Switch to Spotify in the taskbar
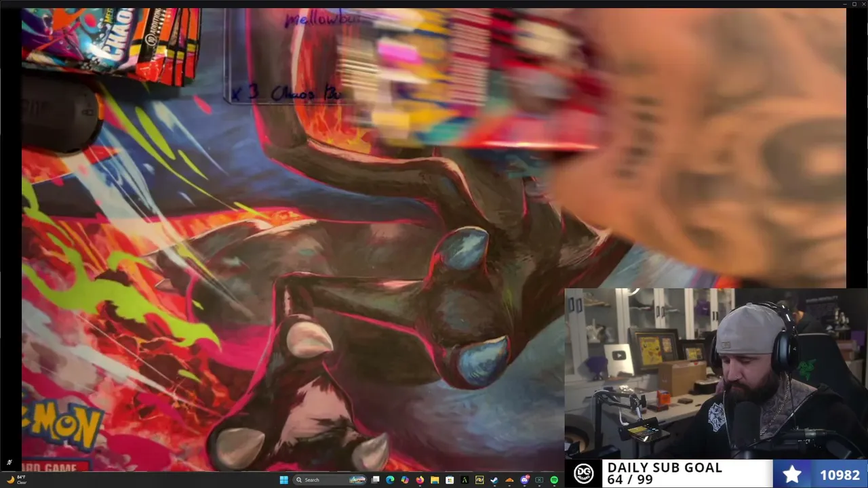The image size is (868, 488). pyautogui.click(x=554, y=480)
